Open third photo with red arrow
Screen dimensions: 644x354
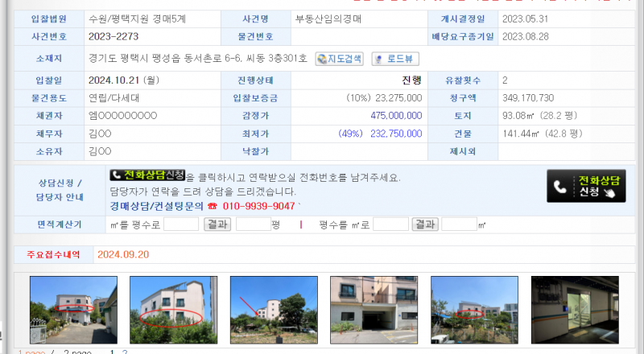pyautogui.click(x=274, y=311)
